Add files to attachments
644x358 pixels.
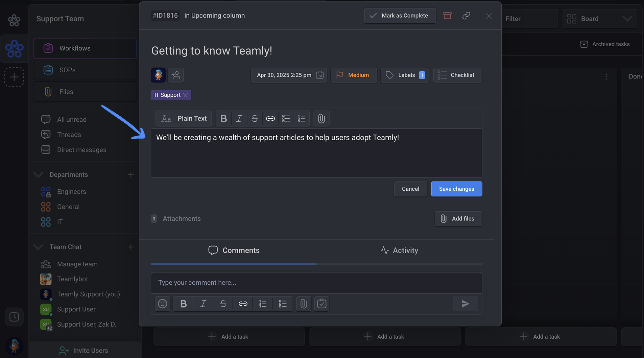[458, 219]
